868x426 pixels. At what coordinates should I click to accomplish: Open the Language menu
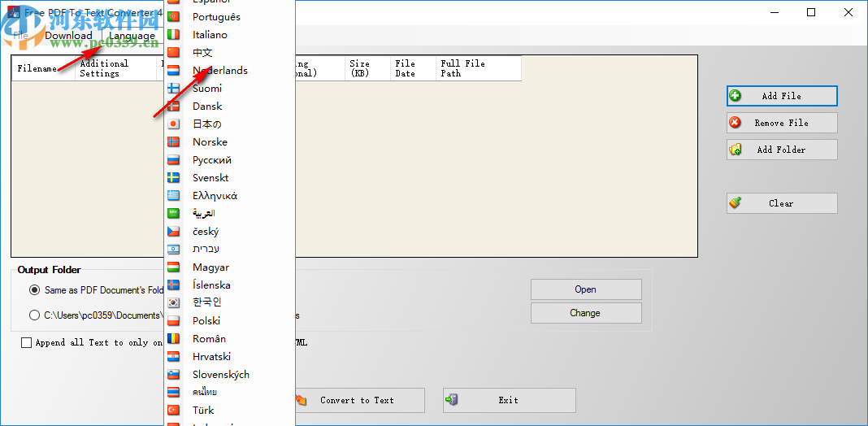click(x=132, y=36)
